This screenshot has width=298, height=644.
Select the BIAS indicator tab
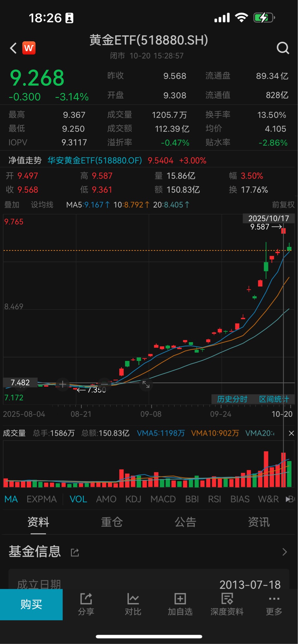(240, 499)
